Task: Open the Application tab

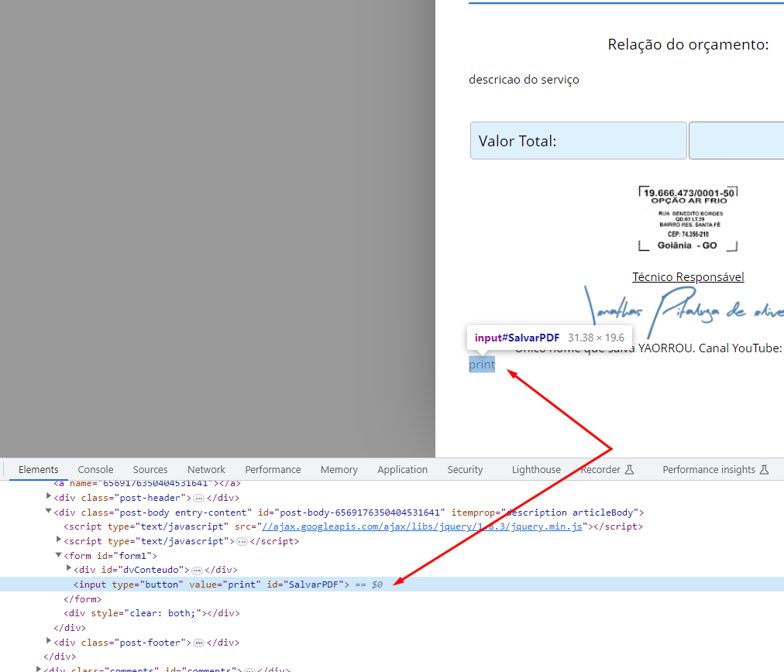Action: [403, 470]
